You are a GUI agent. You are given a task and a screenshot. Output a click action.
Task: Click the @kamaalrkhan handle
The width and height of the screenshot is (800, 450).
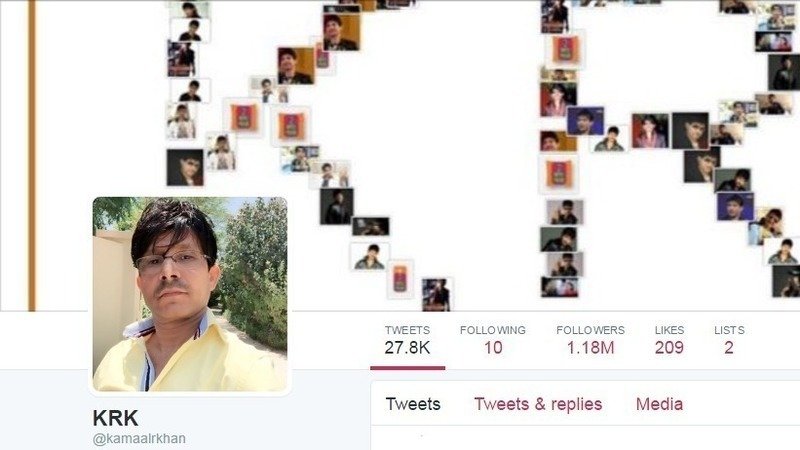(x=139, y=438)
